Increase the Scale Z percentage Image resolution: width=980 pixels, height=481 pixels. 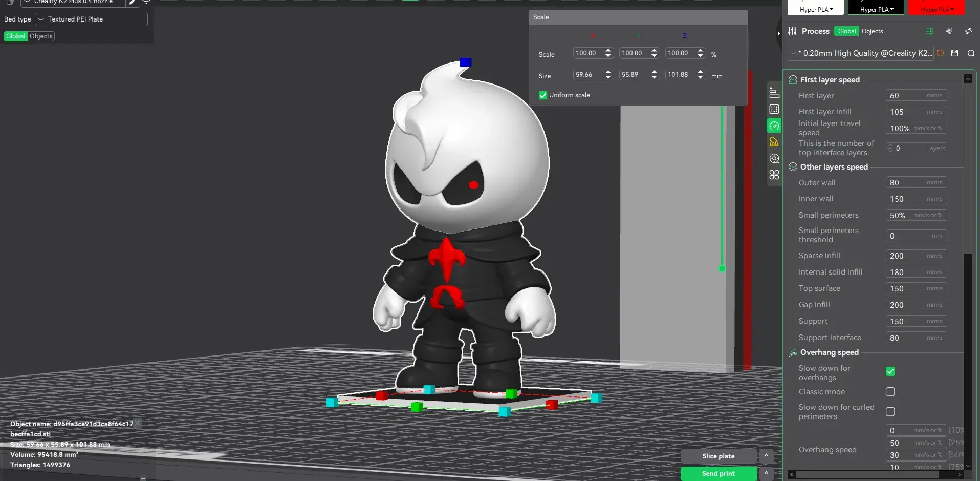[700, 51]
